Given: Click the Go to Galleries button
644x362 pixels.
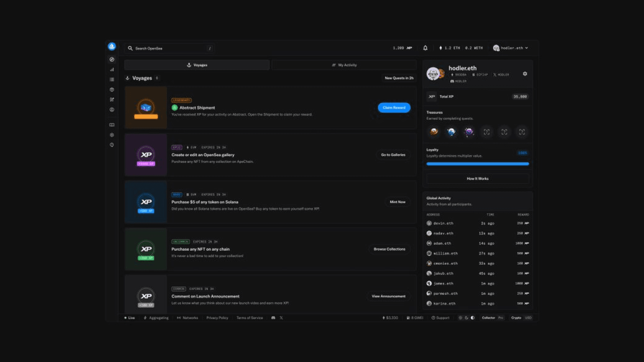Looking at the screenshot, I should point(393,155).
